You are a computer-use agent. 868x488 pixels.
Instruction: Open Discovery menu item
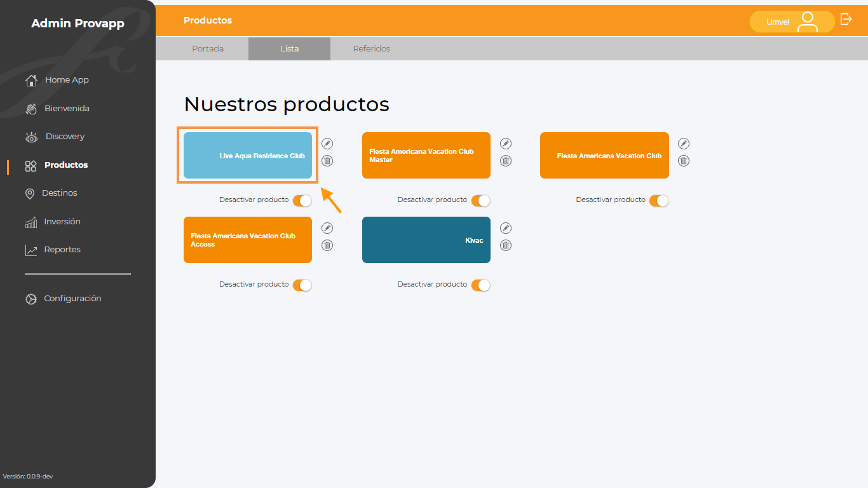click(x=65, y=137)
